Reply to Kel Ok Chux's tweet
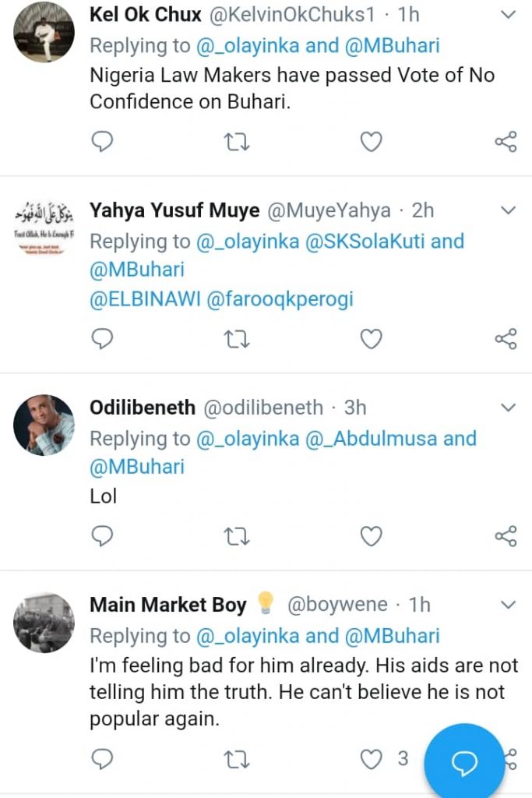The height and width of the screenshot is (798, 532). pyautogui.click(x=102, y=141)
